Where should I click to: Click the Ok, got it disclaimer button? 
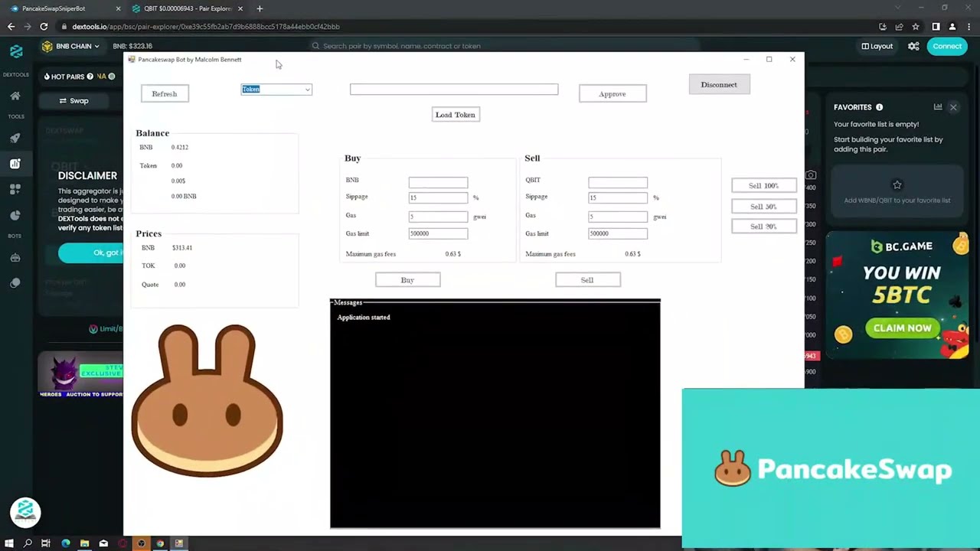(x=90, y=253)
